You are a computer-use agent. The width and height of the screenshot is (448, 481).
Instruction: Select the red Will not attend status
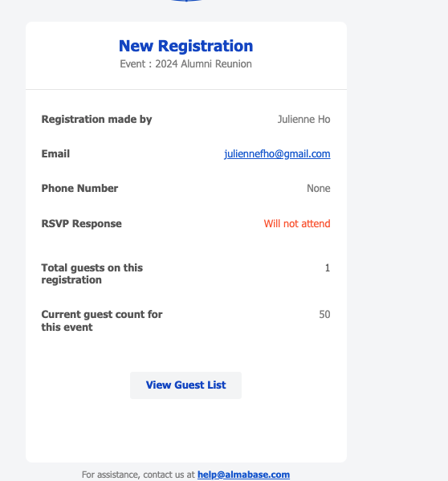(297, 223)
